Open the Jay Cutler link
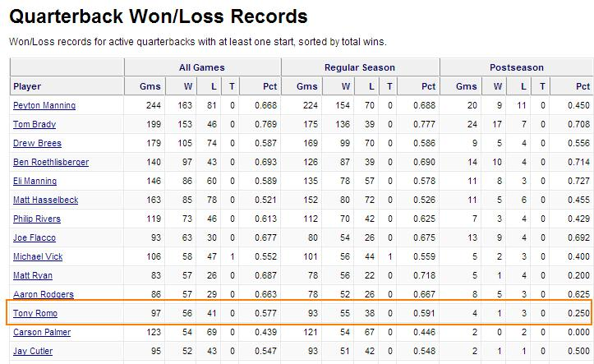The image size is (594, 364). click(33, 351)
